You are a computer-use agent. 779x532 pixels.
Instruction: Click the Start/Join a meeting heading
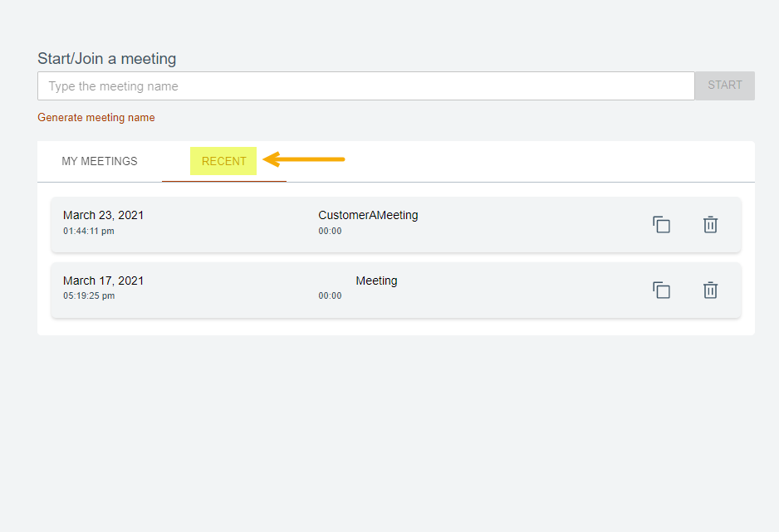(107, 59)
